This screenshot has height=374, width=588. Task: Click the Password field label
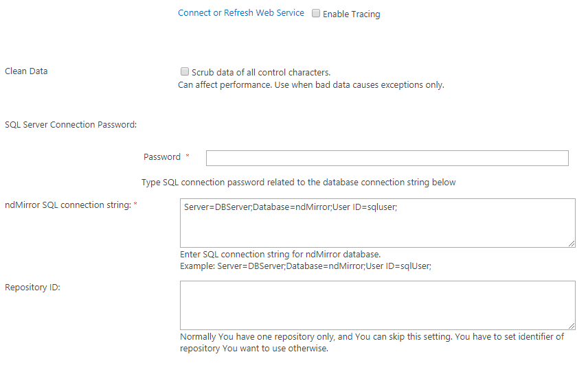point(162,157)
